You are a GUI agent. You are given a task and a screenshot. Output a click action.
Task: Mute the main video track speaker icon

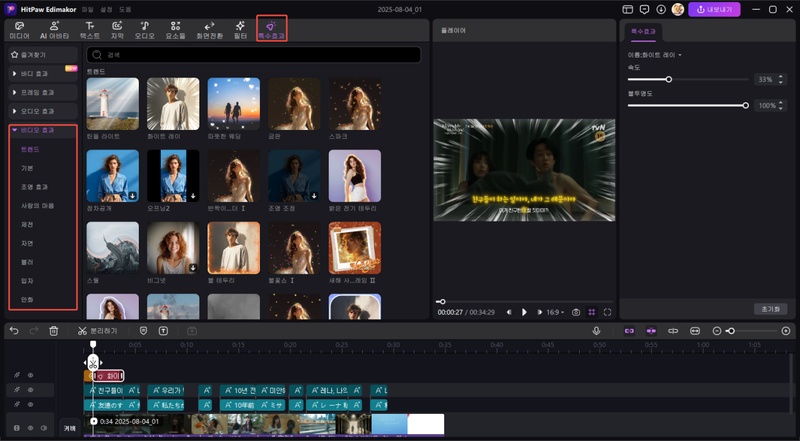[x=43, y=428]
